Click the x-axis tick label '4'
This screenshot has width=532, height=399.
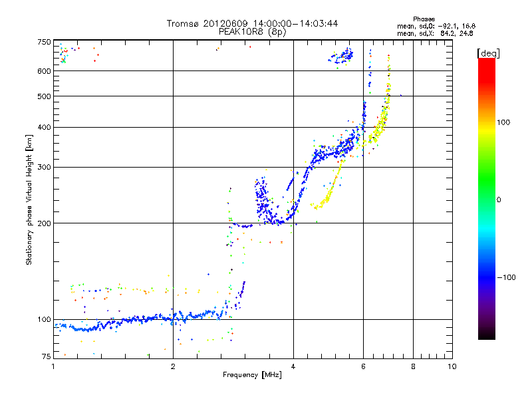coord(293,366)
